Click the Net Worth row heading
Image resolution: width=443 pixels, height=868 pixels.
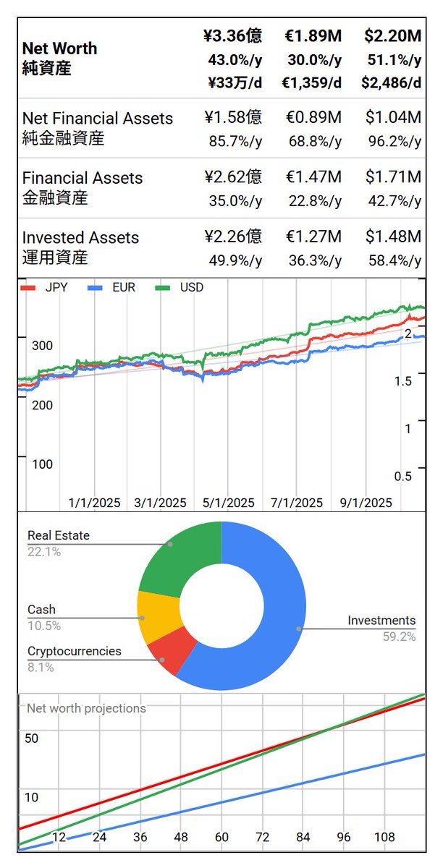(59, 59)
